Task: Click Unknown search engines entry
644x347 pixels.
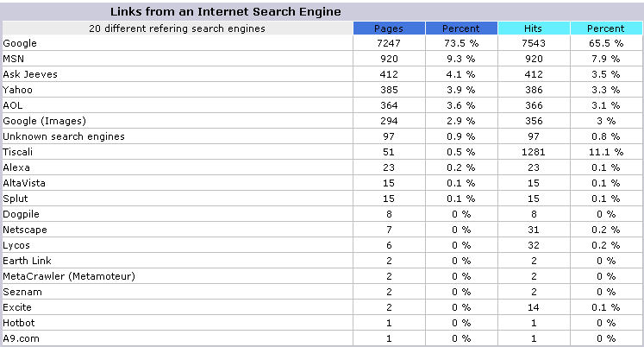Action: click(x=64, y=136)
